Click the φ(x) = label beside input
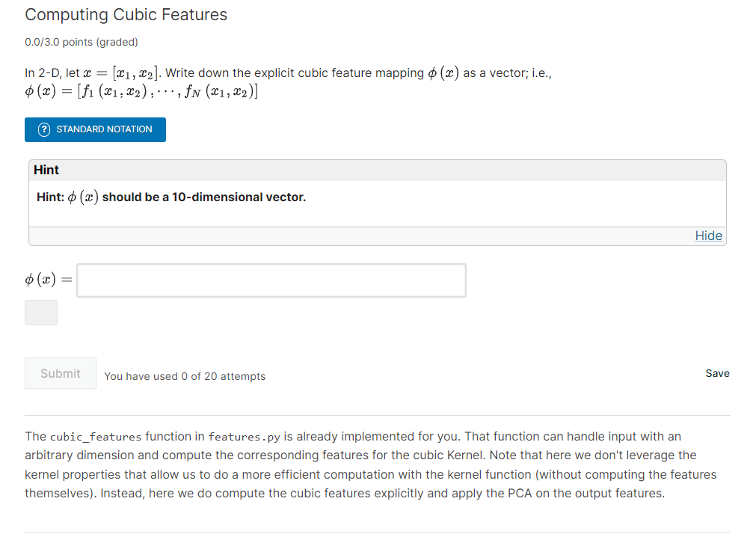The height and width of the screenshot is (537, 756). (x=48, y=280)
